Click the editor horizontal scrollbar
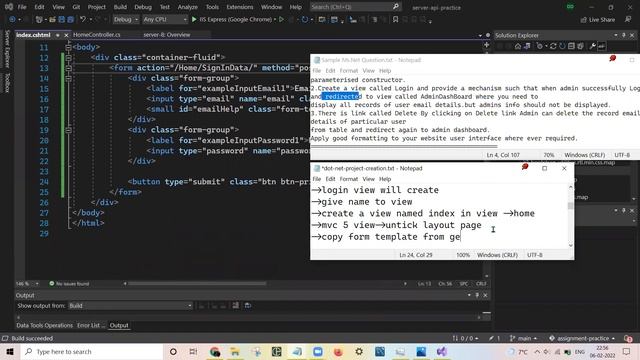640x360 pixels. (x=197, y=284)
